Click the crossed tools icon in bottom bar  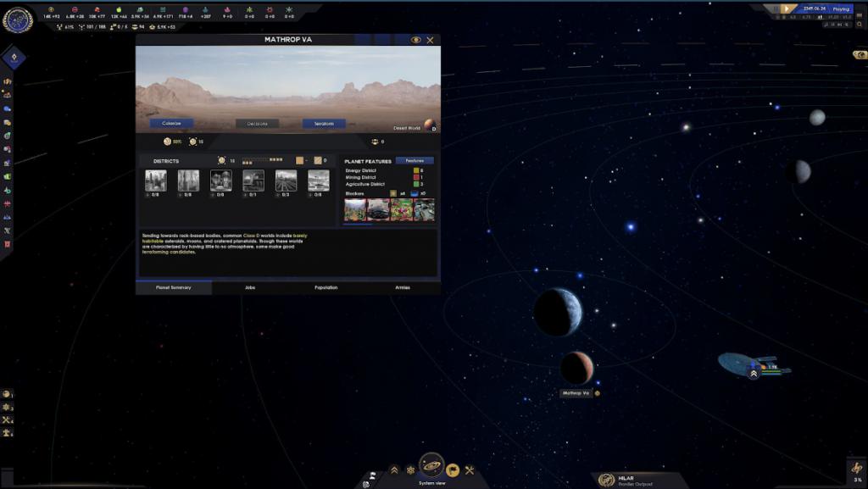point(470,470)
